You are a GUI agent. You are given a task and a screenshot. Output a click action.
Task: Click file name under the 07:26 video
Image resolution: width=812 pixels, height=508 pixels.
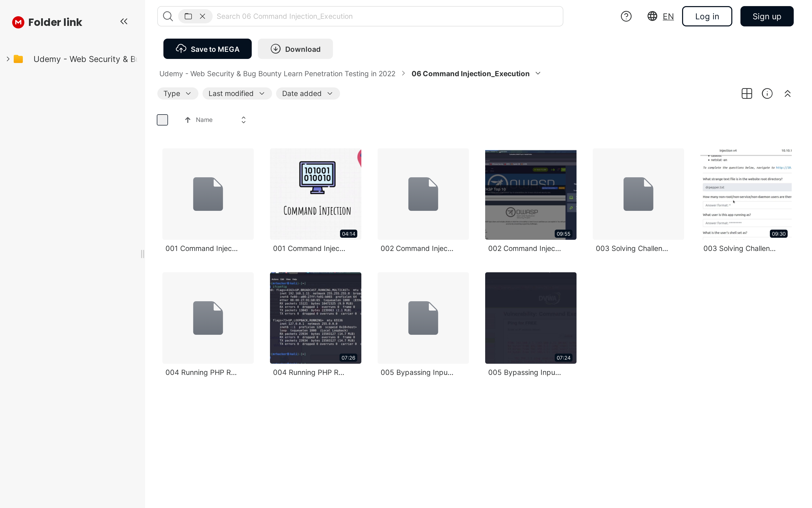click(309, 373)
